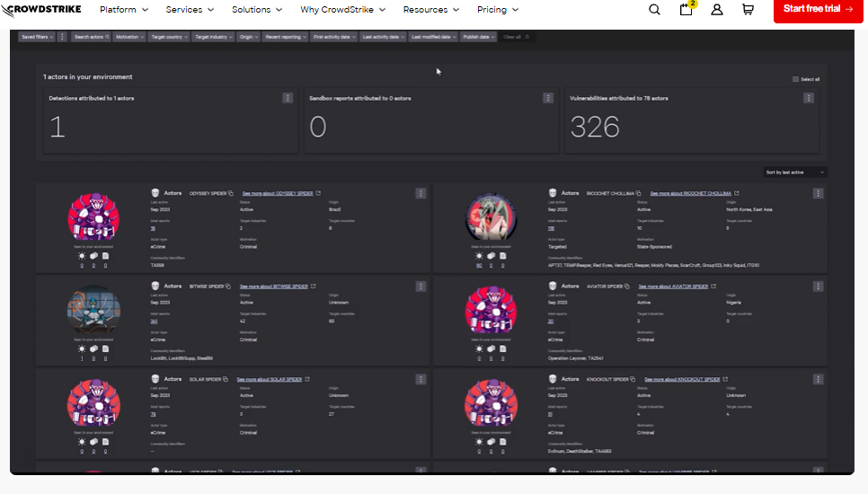
Task: Copy the SOLAR SPIDER name icon
Action: click(x=226, y=379)
